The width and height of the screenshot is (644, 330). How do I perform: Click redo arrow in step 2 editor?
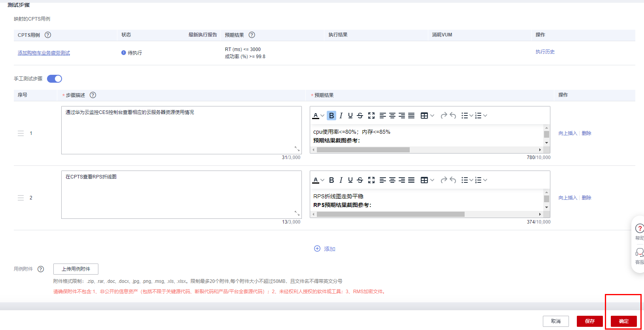444,180
